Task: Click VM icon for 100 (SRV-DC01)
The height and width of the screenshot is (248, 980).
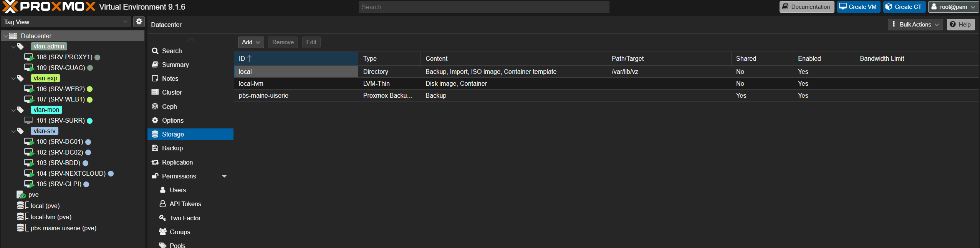Action: pyautogui.click(x=29, y=142)
